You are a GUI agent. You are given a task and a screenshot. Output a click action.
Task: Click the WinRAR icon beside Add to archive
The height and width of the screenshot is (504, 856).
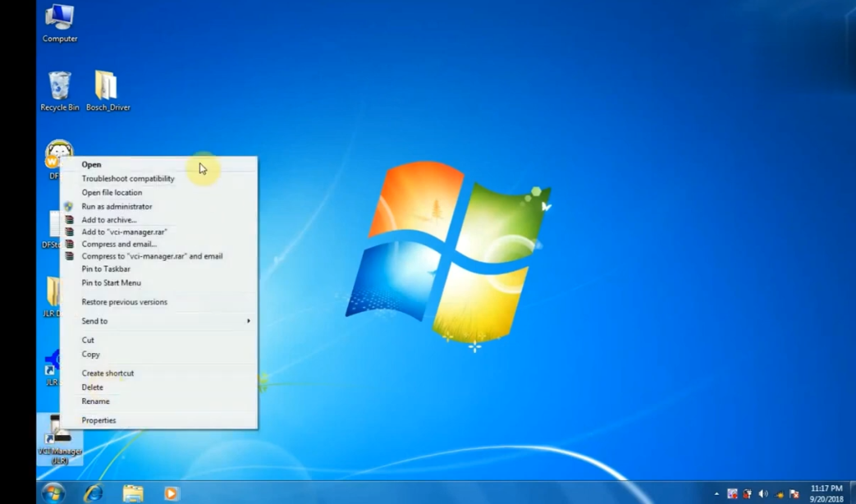click(69, 219)
